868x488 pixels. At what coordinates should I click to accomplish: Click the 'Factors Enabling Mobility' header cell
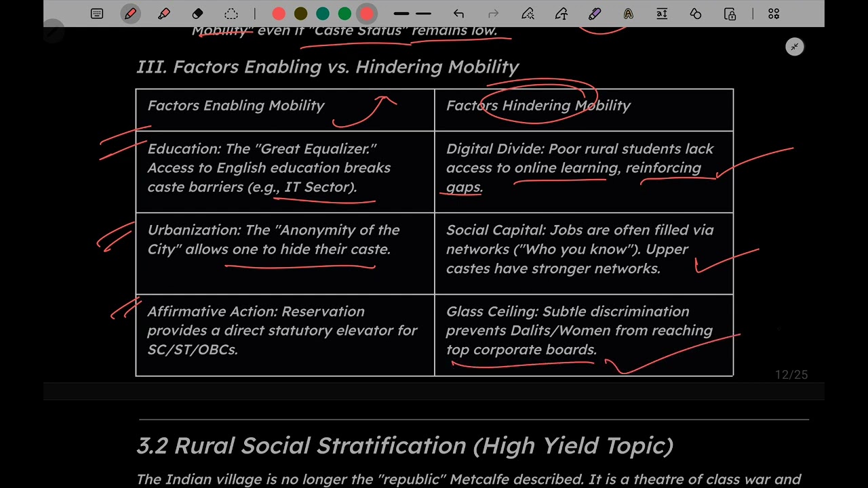[285, 110]
